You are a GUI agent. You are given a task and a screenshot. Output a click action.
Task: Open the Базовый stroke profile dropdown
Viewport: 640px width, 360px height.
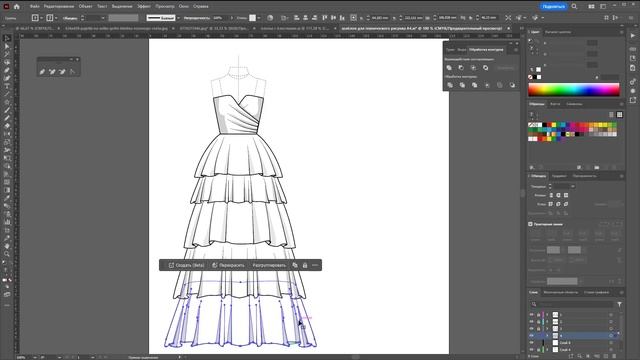[178, 18]
